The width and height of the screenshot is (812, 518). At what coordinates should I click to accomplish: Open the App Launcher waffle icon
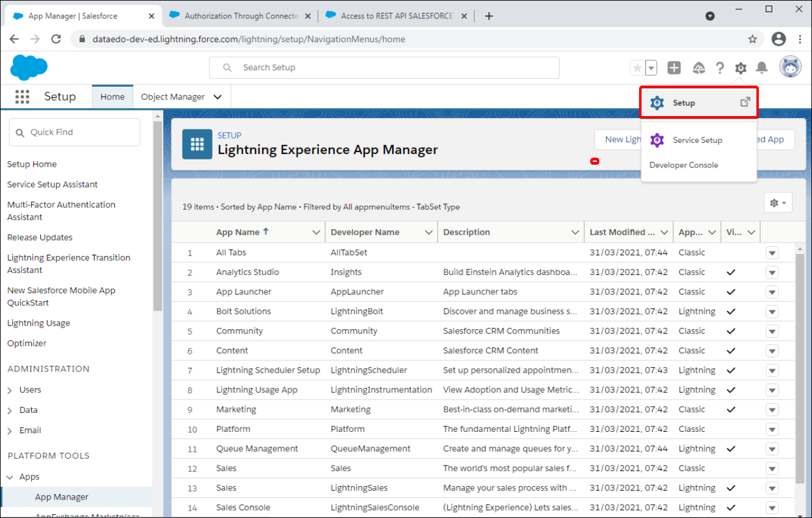[x=22, y=97]
